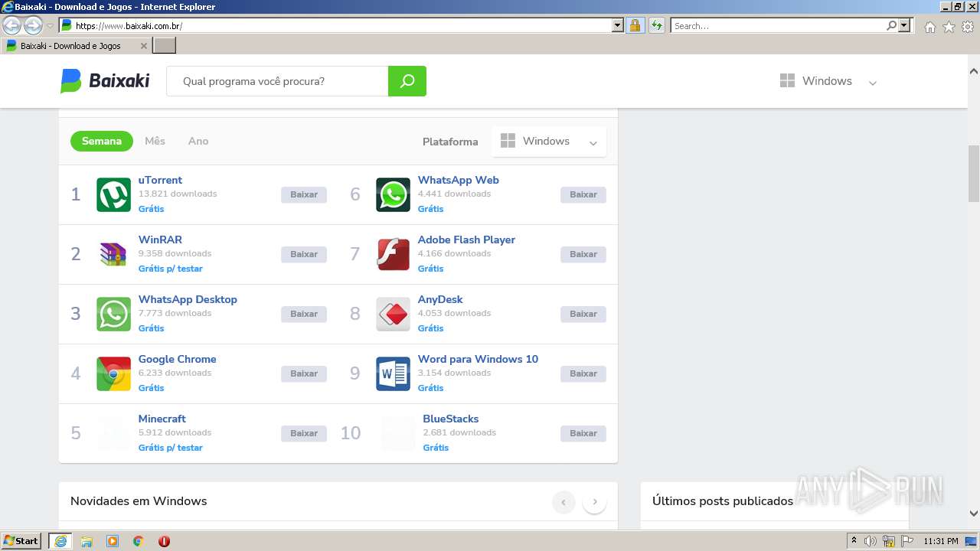Click the Action Center flag tray icon
This screenshot has height=551, width=980.
pos(907,541)
